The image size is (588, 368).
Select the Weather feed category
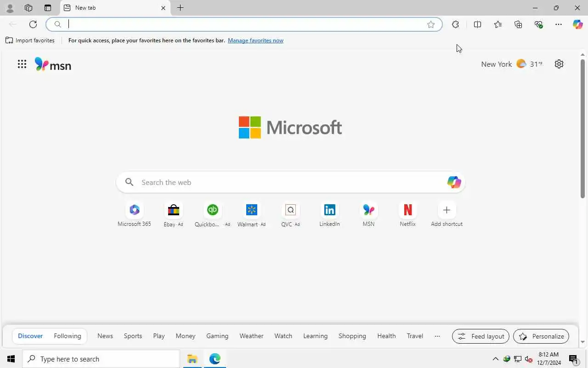click(x=251, y=336)
